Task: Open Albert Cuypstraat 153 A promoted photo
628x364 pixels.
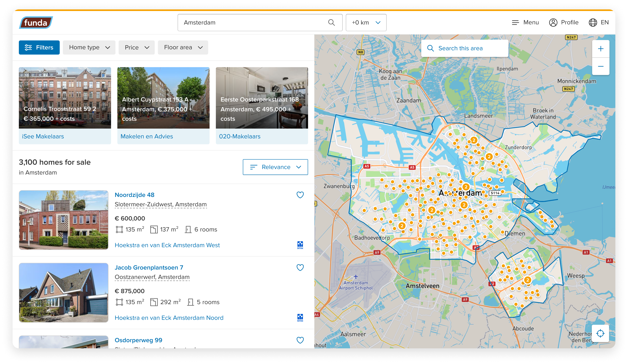Action: [x=163, y=98]
